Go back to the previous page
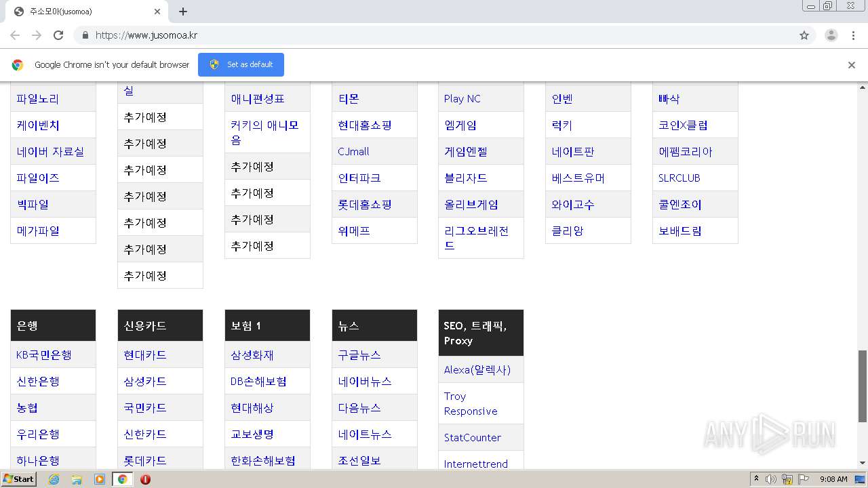The image size is (868, 488). coord(15,35)
